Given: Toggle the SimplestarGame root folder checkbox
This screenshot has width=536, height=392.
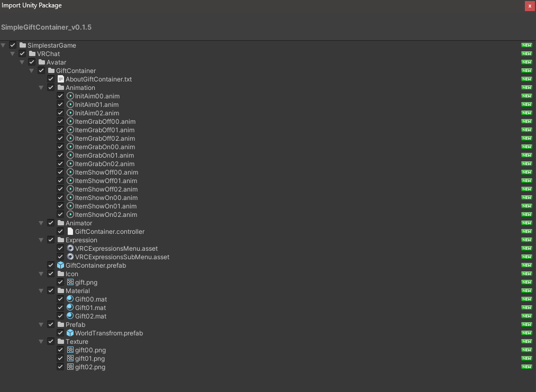Looking at the screenshot, I should 13,45.
